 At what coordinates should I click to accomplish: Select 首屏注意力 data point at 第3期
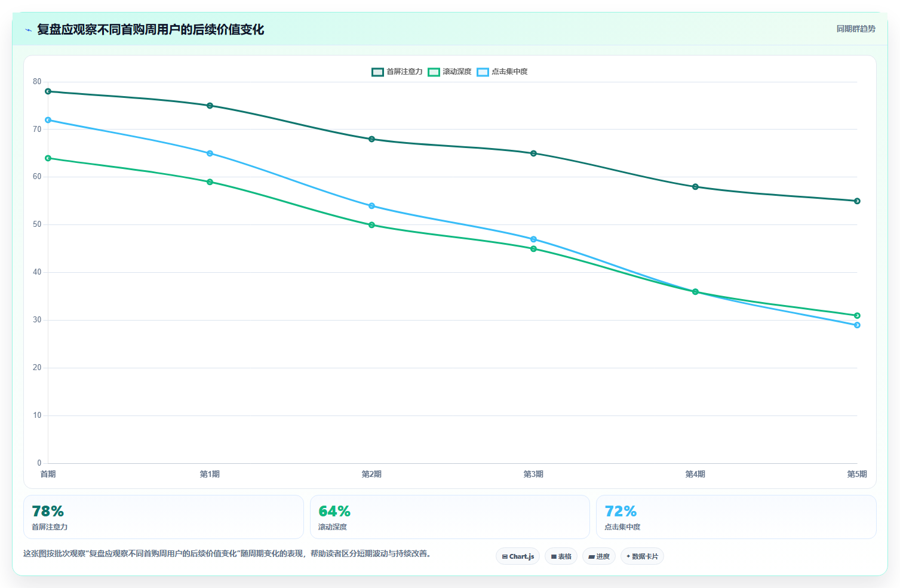(x=533, y=153)
